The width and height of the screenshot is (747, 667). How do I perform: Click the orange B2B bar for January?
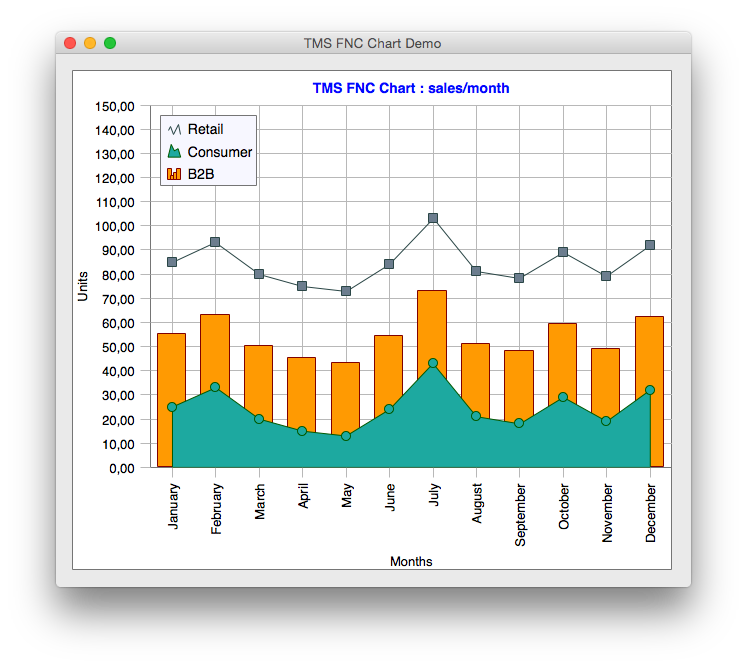(x=171, y=367)
